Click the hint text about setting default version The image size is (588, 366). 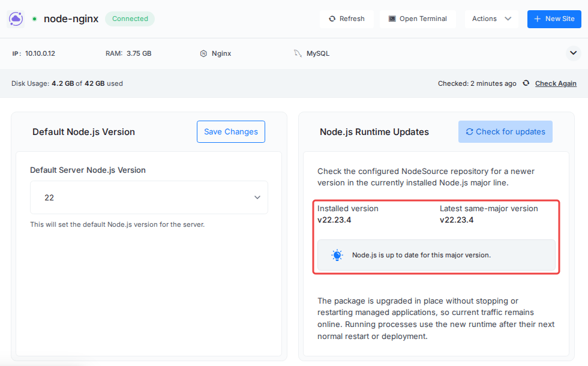[x=118, y=224]
